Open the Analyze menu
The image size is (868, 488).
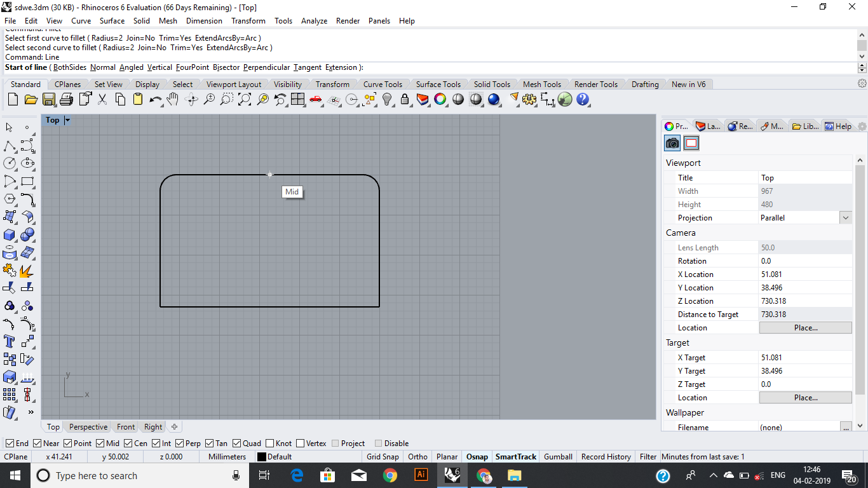314,21
